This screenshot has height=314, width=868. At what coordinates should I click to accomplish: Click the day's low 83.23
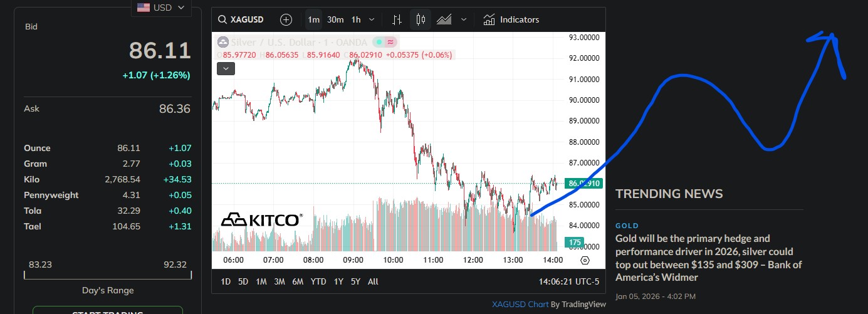click(x=40, y=264)
